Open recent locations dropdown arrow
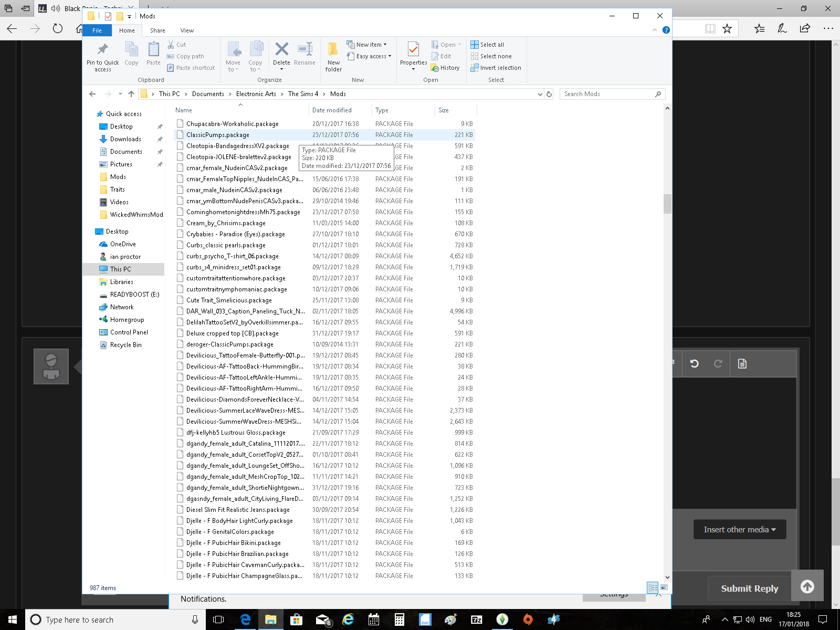The width and height of the screenshot is (840, 630). point(120,94)
